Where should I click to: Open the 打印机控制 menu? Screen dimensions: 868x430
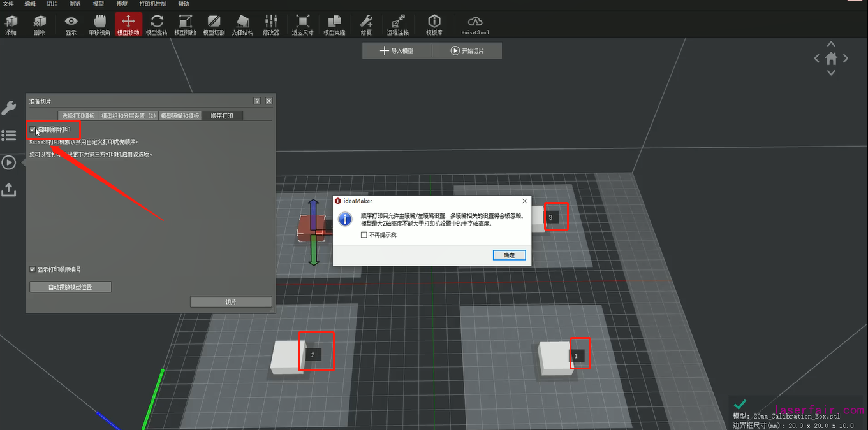coord(152,4)
